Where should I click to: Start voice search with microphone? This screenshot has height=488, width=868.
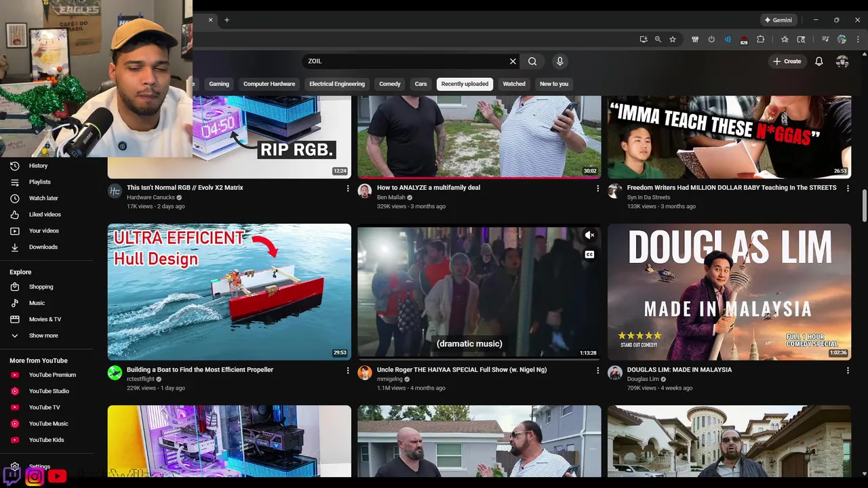pyautogui.click(x=559, y=61)
